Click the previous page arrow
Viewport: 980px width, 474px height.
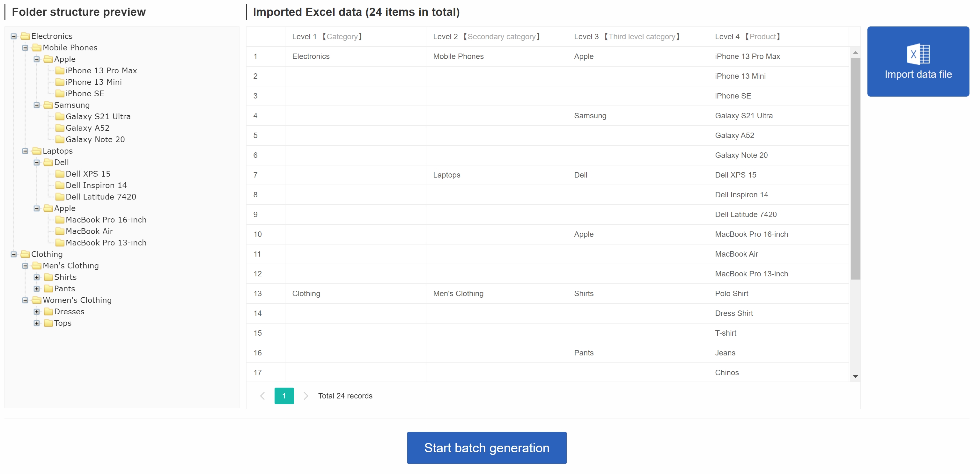click(x=262, y=396)
